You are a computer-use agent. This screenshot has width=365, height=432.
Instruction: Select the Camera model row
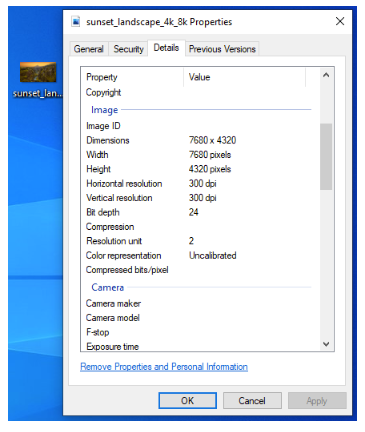[x=113, y=318]
